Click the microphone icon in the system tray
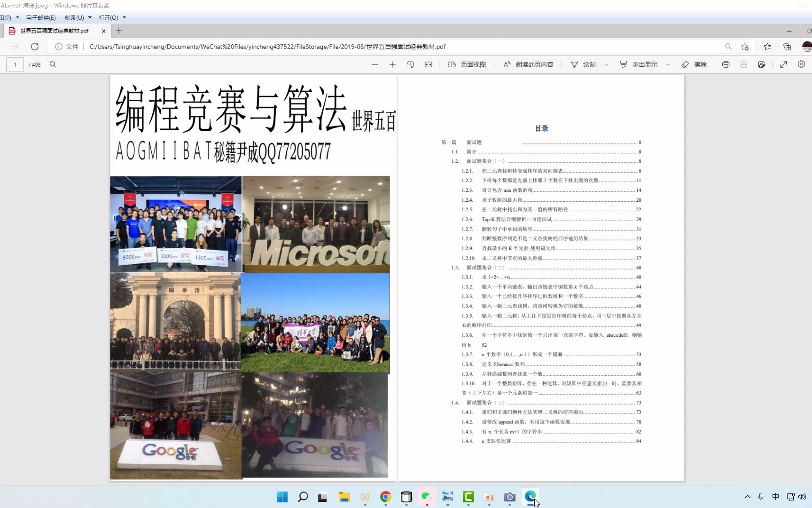812x508 pixels. click(x=761, y=497)
